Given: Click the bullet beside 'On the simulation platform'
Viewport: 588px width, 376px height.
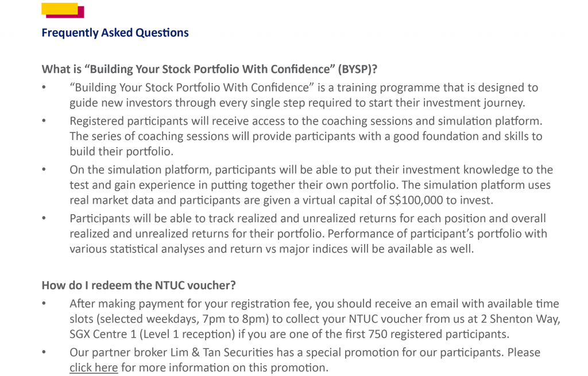Looking at the screenshot, I should tap(44, 170).
